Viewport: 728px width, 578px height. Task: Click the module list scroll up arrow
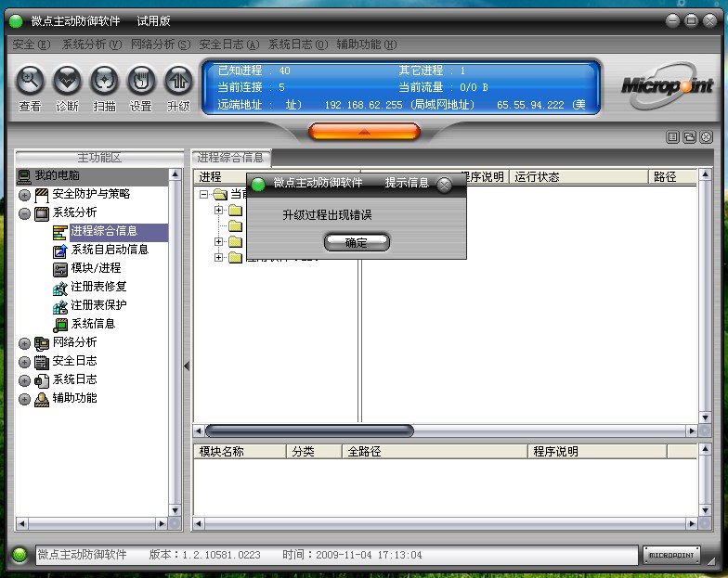tap(705, 449)
